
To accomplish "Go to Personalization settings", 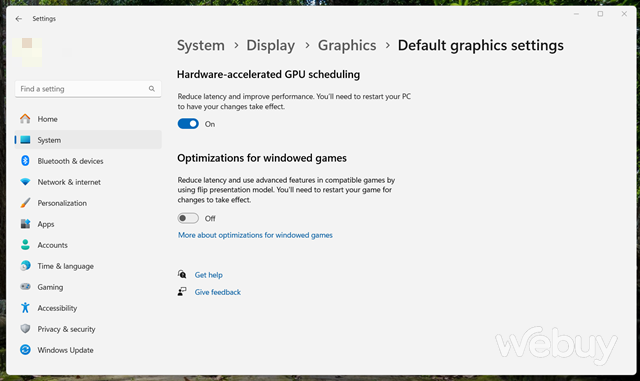I will 88,203.
